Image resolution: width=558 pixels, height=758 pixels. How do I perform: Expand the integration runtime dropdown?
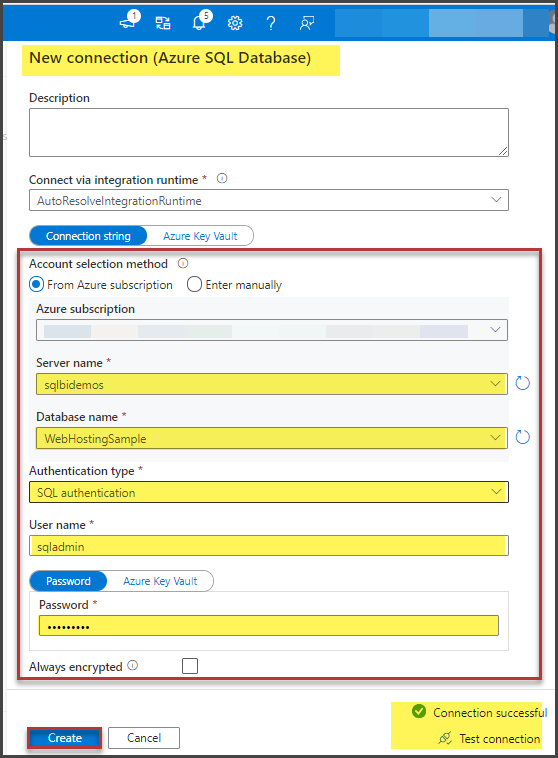269,200
